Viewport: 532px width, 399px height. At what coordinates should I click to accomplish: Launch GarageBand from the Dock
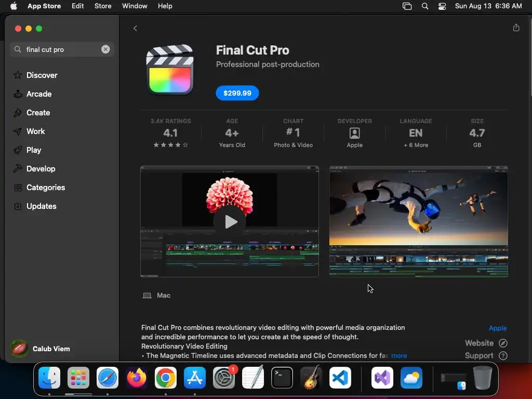point(311,377)
